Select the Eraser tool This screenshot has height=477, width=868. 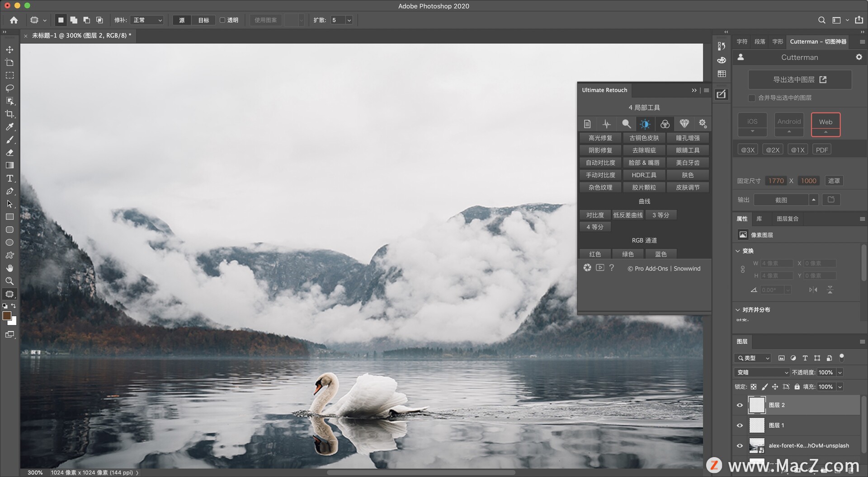point(9,152)
